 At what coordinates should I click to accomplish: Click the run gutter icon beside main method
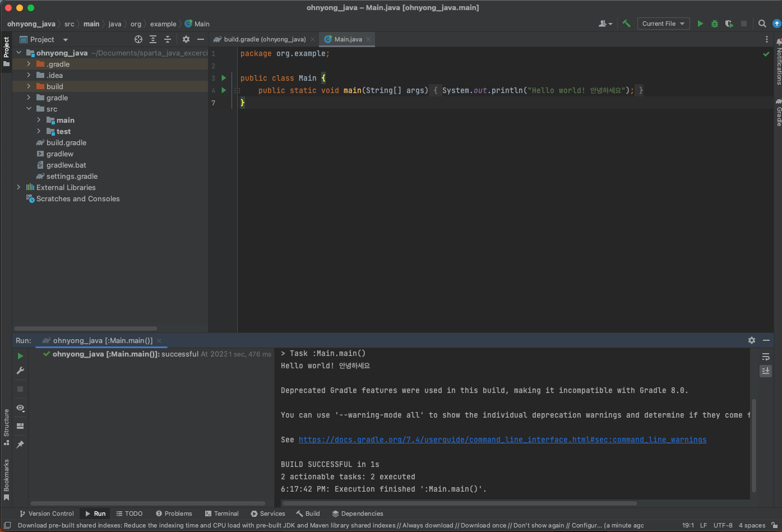coord(224,90)
